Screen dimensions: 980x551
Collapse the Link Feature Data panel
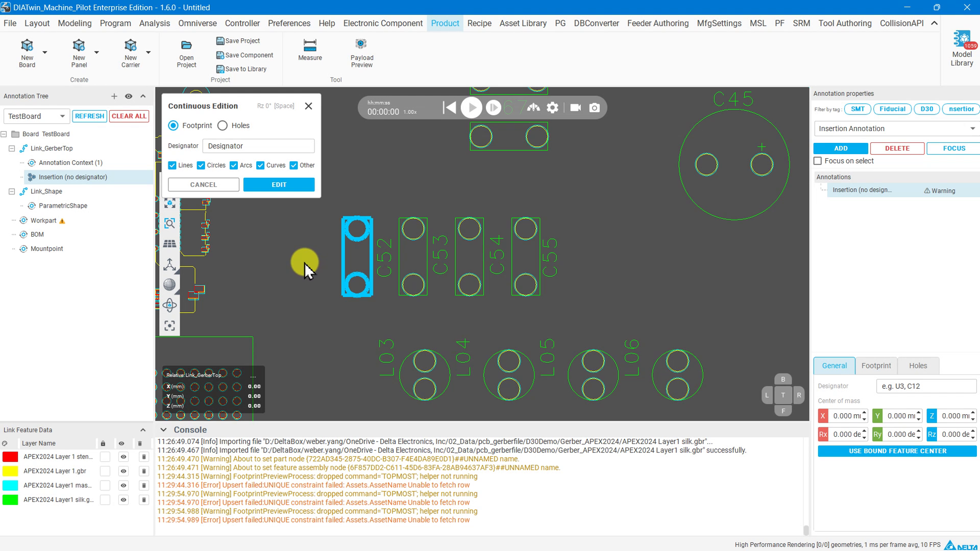click(143, 430)
